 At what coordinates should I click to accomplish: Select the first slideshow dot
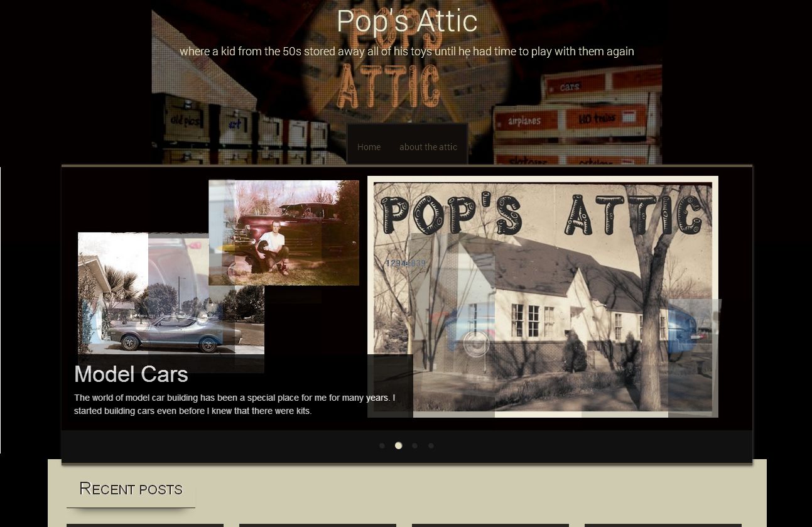382,446
